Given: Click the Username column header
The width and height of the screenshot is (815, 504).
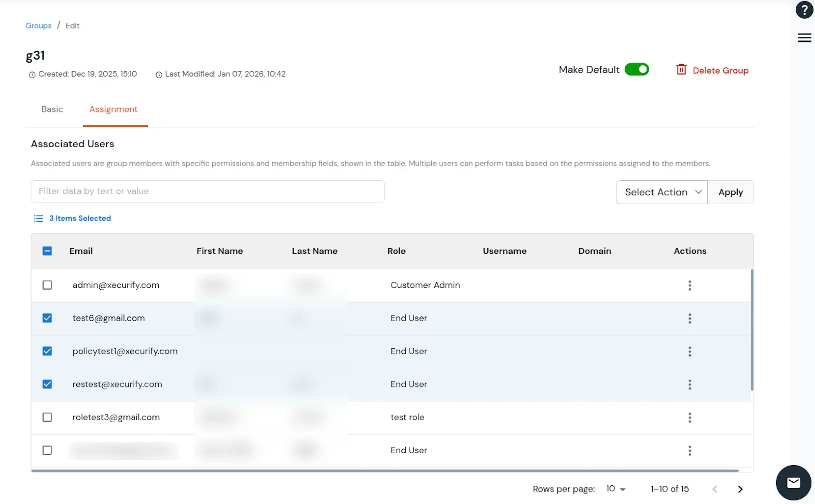Looking at the screenshot, I should coord(504,251).
